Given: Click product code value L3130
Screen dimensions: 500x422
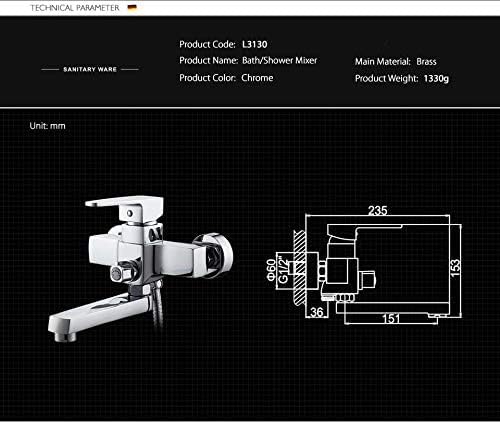Looking at the screenshot, I should coord(255,44).
